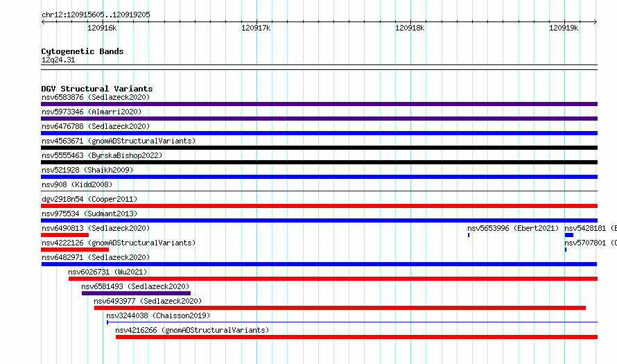Click the nsv5555463 (ByrskaBishop2022) label
Viewport: 617px width, 364px height.
pos(102,155)
